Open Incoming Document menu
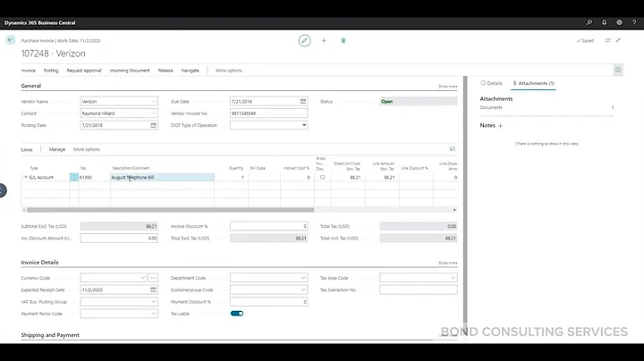The image size is (644, 361). tap(130, 71)
